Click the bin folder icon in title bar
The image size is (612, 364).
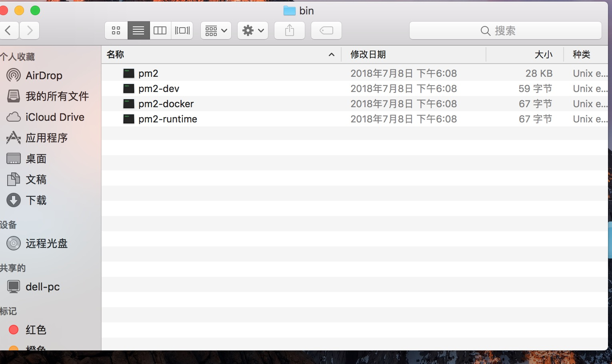click(x=289, y=11)
